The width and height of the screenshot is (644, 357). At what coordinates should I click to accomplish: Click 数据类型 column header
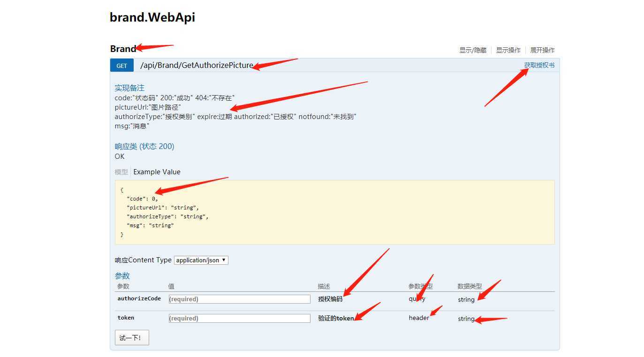point(470,286)
